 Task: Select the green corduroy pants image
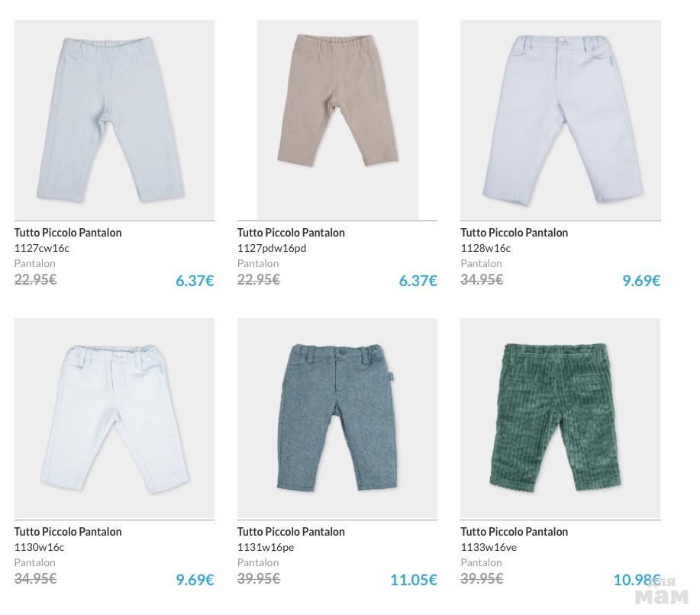[560, 418]
